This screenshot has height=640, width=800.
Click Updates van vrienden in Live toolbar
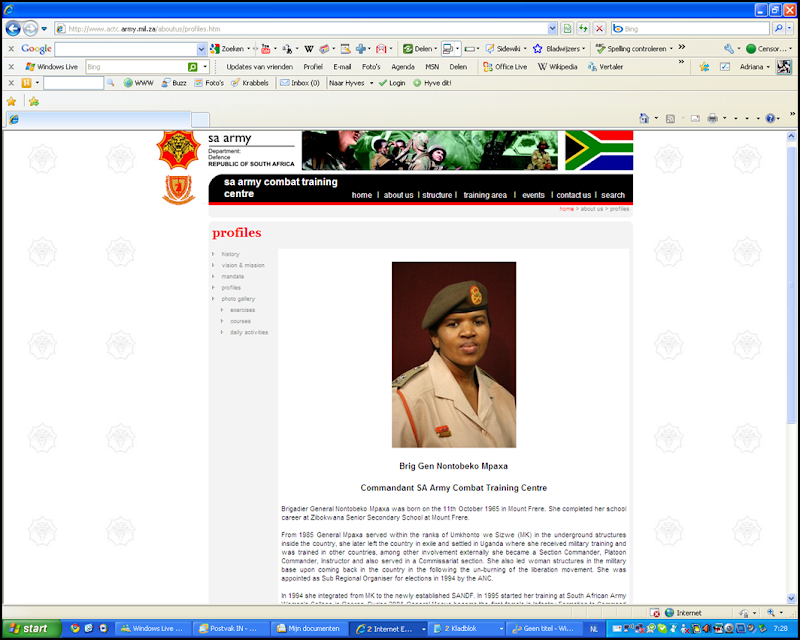coord(259,67)
